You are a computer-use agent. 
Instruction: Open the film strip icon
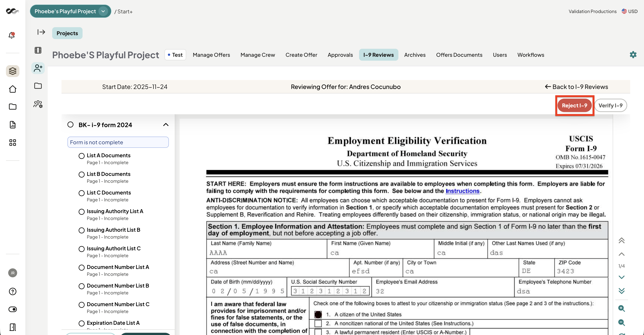tap(38, 50)
